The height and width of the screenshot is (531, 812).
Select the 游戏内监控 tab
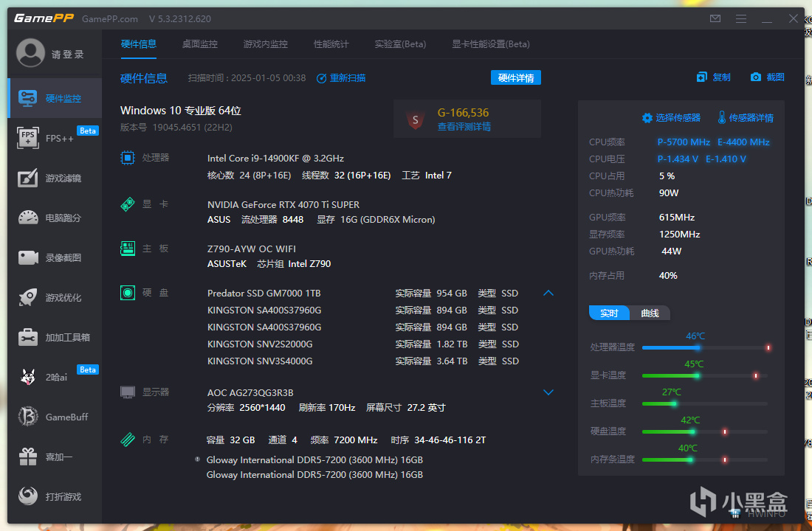click(x=265, y=44)
